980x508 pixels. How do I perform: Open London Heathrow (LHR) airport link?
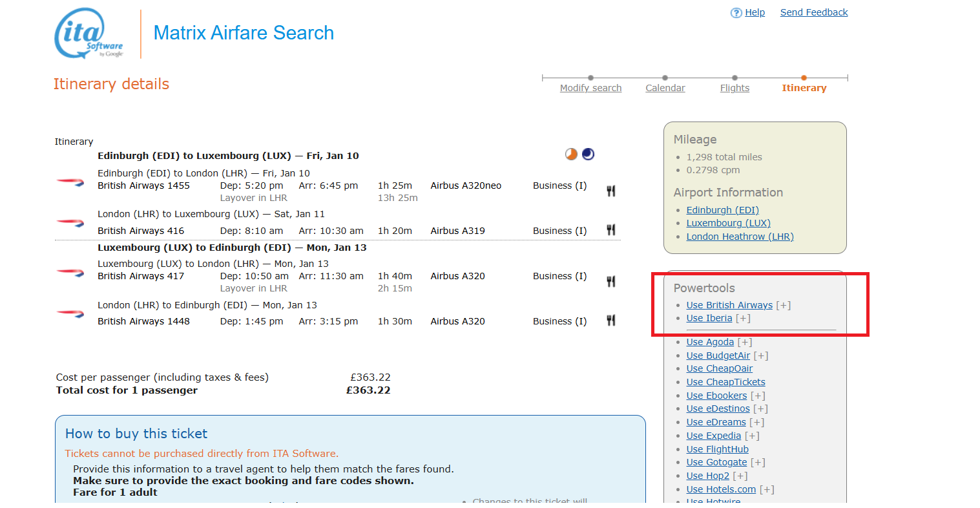click(x=740, y=237)
